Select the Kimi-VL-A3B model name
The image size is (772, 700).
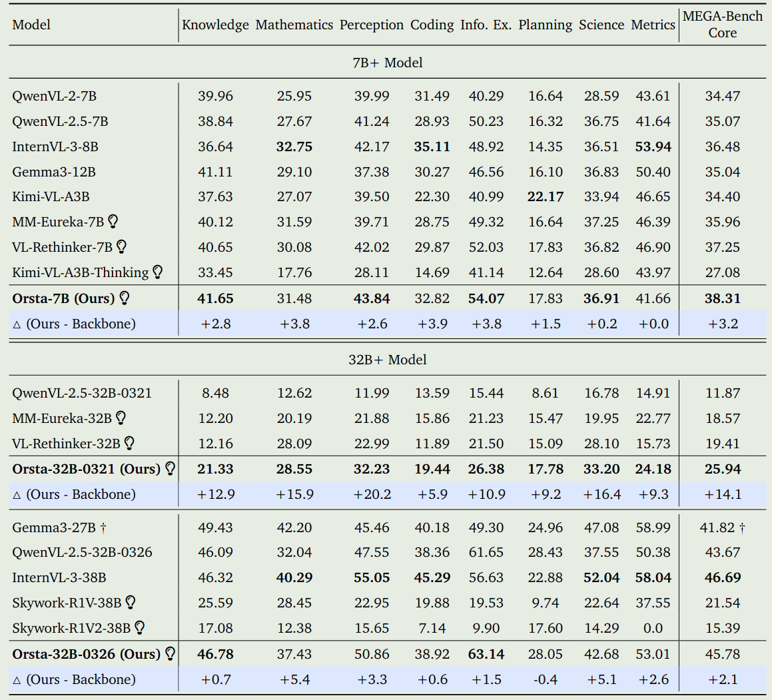coord(51,197)
